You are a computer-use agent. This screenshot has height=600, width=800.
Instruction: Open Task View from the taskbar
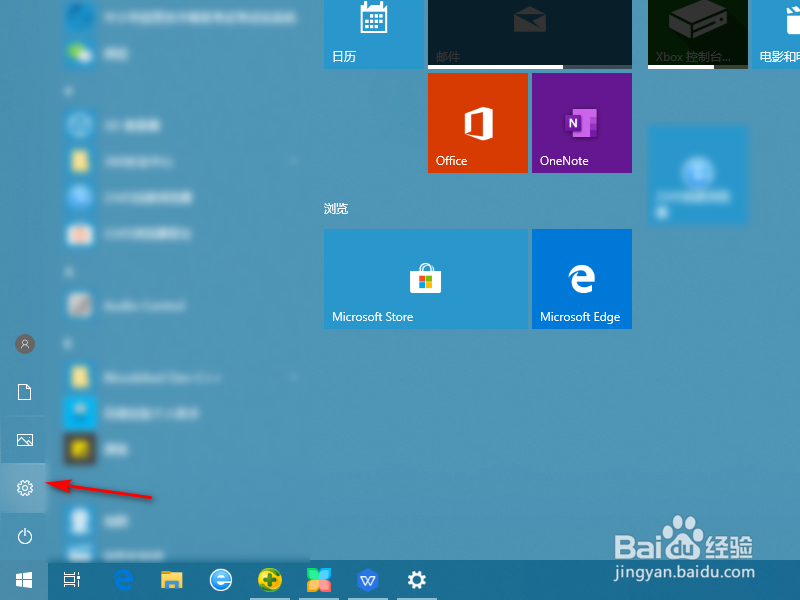[71, 580]
